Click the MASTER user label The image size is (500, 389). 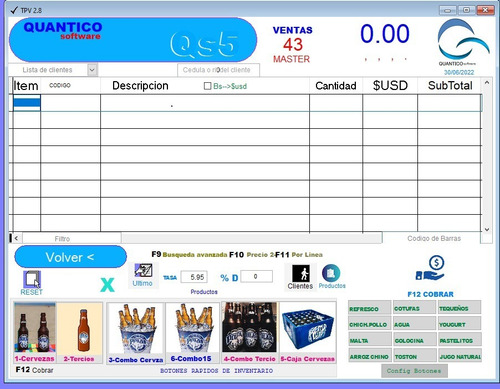pos(291,59)
